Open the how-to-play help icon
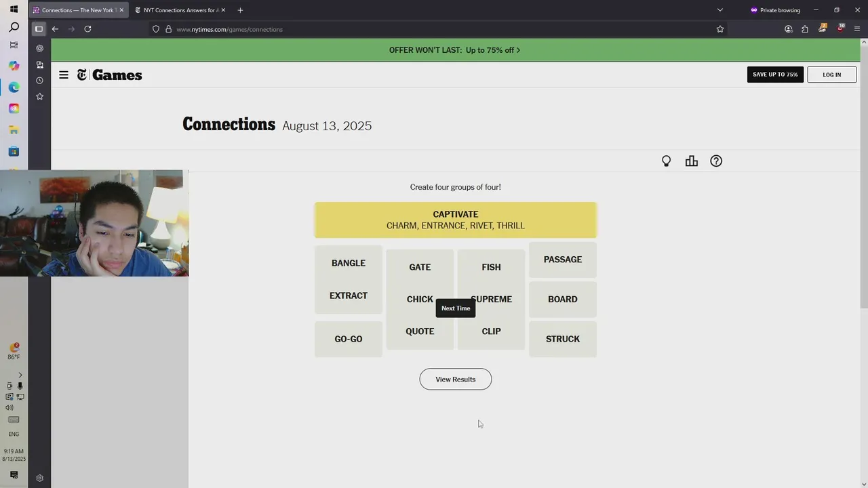 (x=716, y=161)
